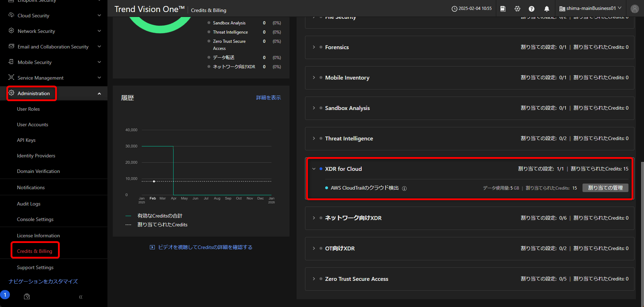
Task: Expand the Sandbox Analysis row
Action: [314, 108]
